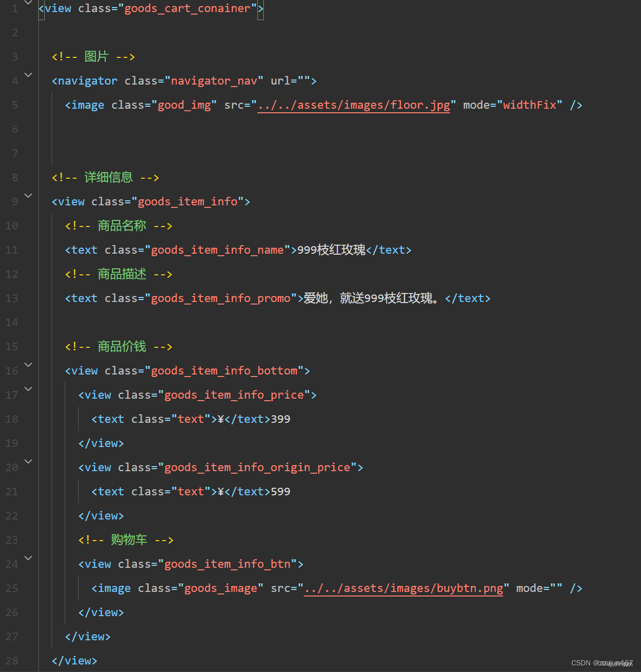The width and height of the screenshot is (641, 672).
Task: Click line number 13 in the gutter
Action: pyautogui.click(x=12, y=298)
